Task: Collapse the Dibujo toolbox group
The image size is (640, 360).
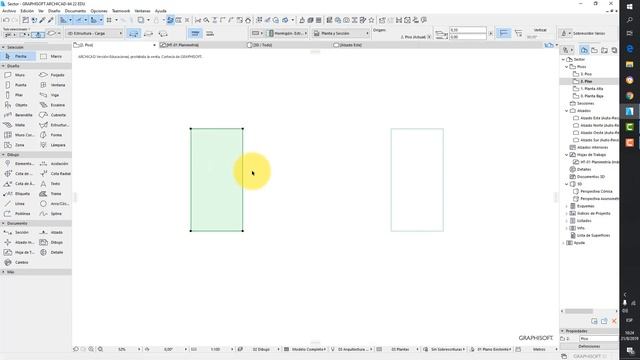Action: click(3, 155)
